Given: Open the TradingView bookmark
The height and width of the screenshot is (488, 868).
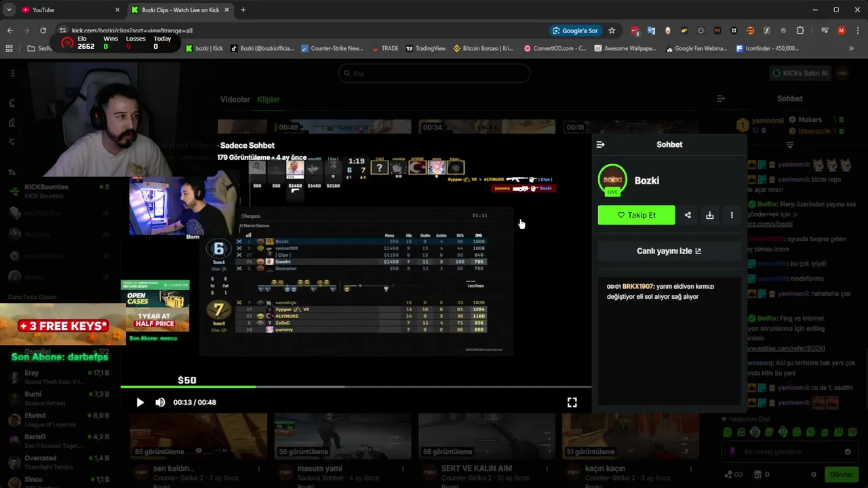Looking at the screenshot, I should 425,48.
